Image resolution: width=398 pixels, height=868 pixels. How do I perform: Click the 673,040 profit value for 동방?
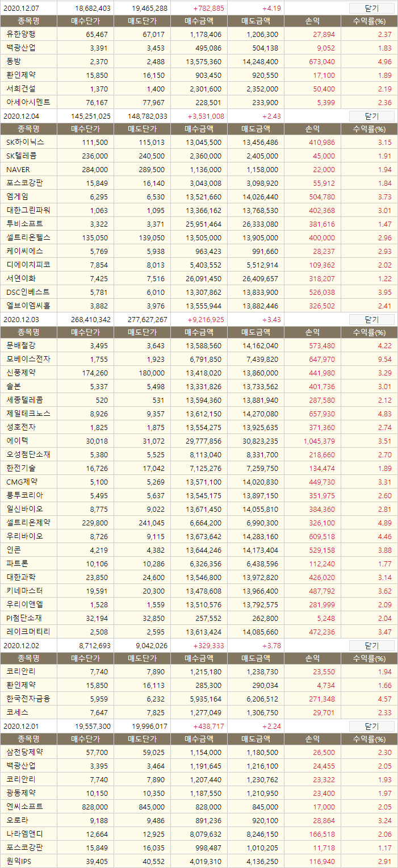[322, 62]
